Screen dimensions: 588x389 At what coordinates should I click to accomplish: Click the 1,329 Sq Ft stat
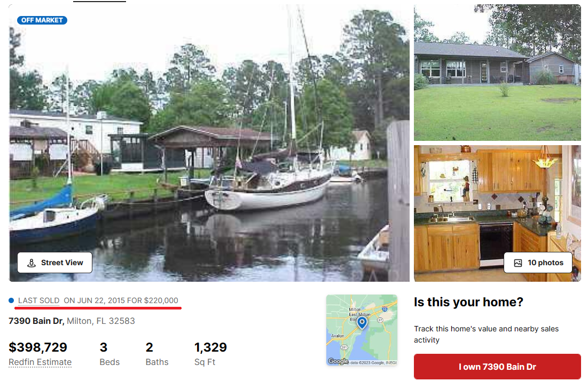coord(210,354)
